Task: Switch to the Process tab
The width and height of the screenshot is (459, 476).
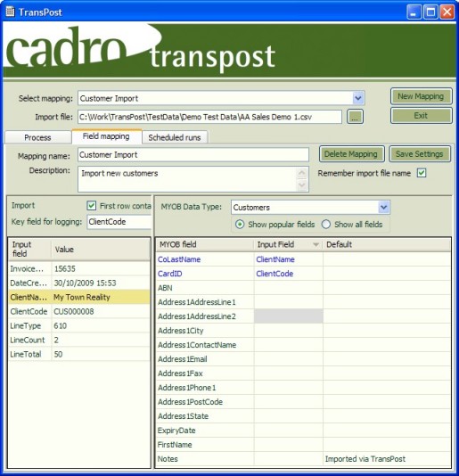Action: coord(37,137)
